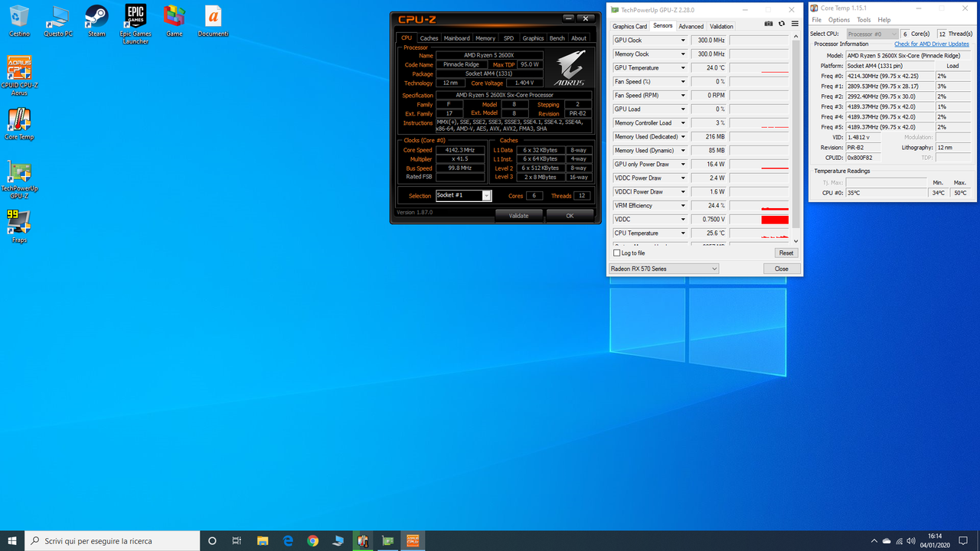Open the Documenti desktop shortcut
The width and height of the screenshot is (980, 551).
point(213,21)
